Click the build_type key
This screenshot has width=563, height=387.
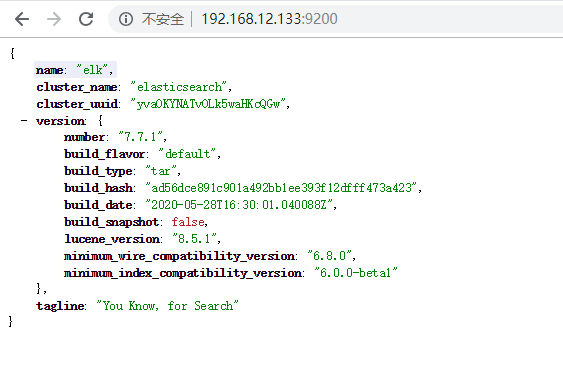[x=98, y=171]
